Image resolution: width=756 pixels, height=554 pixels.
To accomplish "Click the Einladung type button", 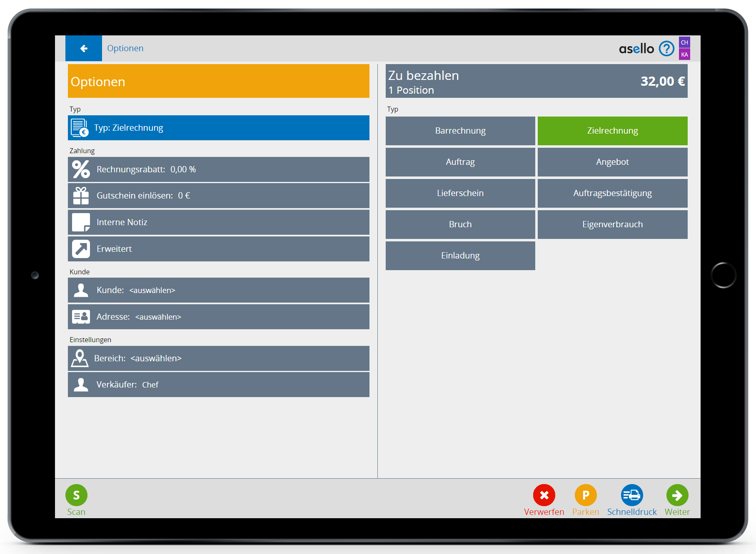I will [x=460, y=256].
